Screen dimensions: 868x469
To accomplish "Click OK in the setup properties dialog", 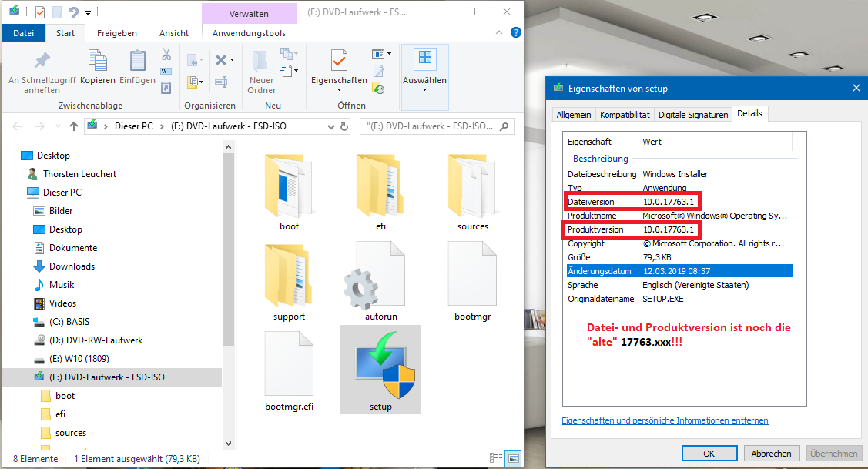I will pos(709,453).
